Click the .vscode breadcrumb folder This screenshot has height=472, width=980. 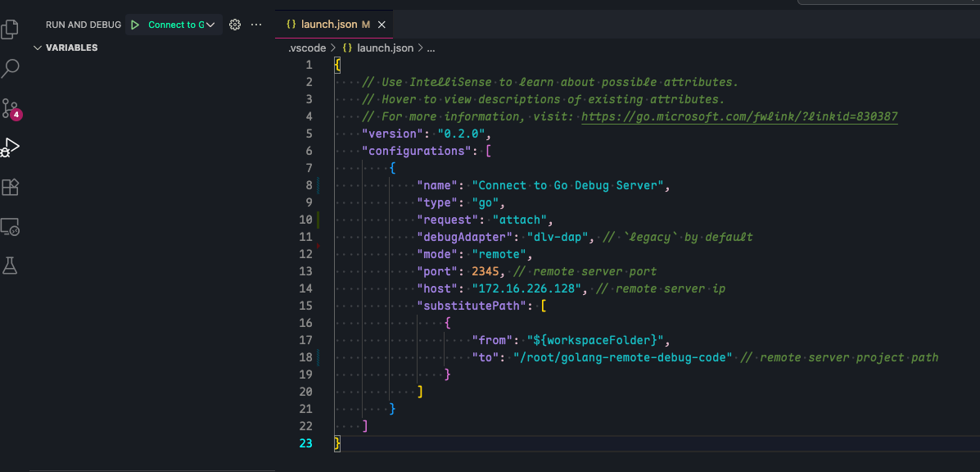307,48
